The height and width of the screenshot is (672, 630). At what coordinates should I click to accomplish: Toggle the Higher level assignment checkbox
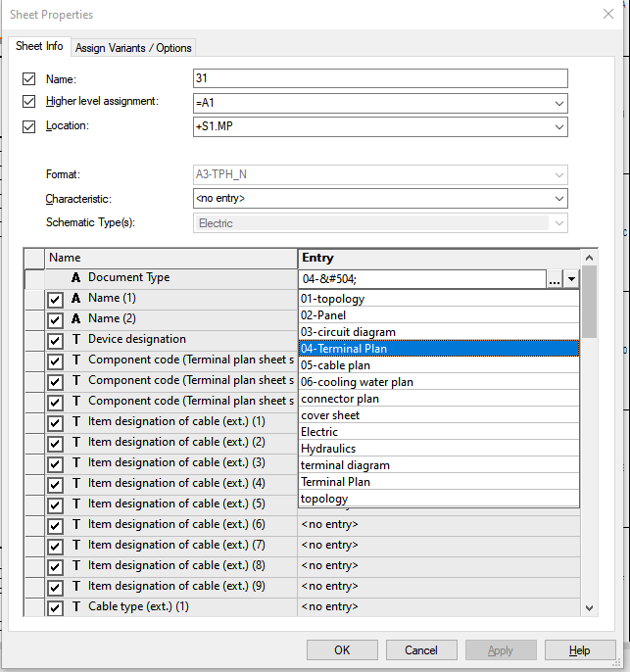coord(28,102)
